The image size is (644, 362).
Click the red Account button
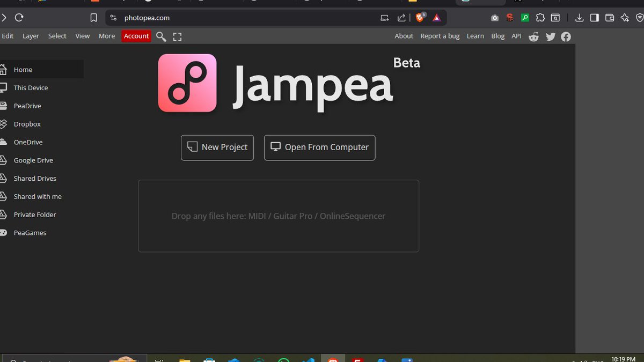point(136,36)
